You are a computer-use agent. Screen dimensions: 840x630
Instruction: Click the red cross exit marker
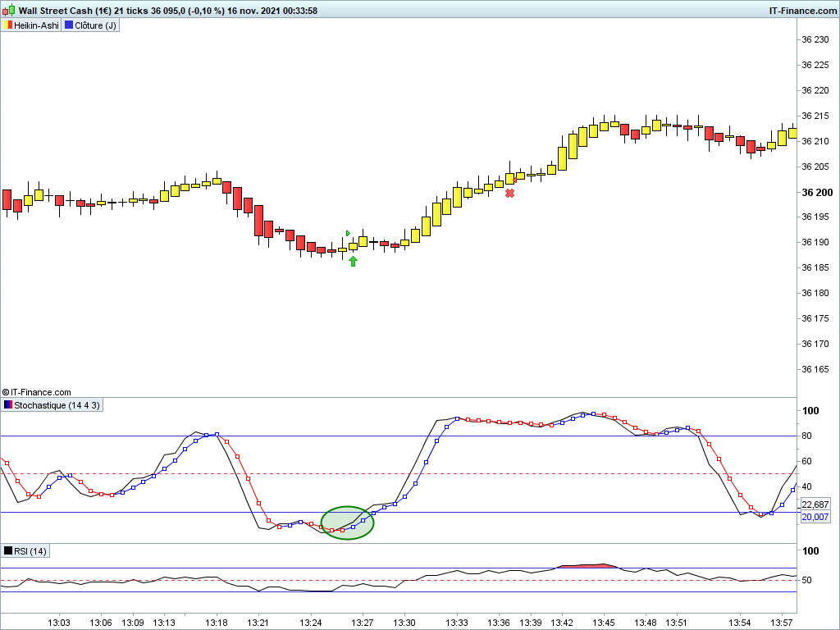coord(509,193)
